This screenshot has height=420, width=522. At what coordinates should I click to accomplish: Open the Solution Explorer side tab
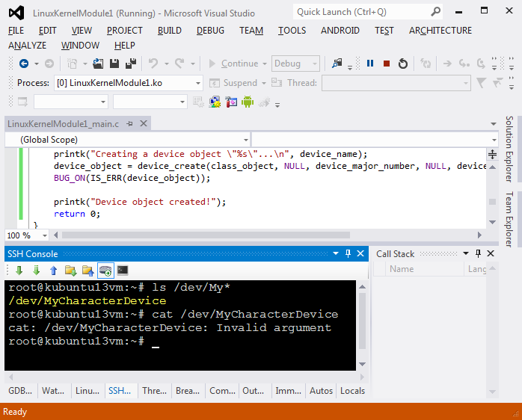(x=509, y=149)
